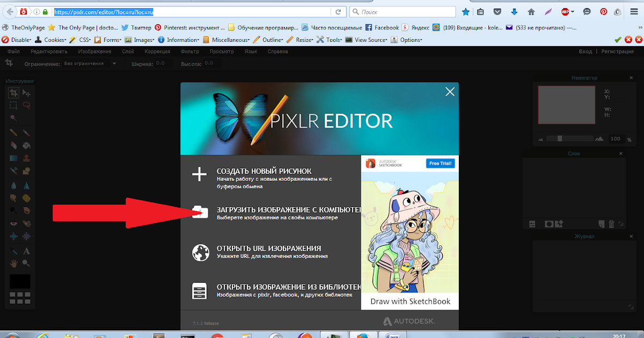Open the Images developer toolbar dropdown
Viewport: 644px width, 338px height.
(141, 40)
